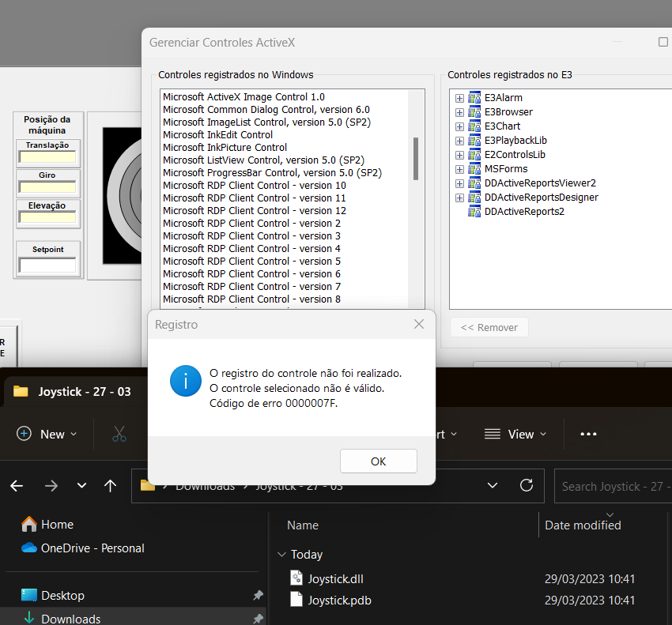
Task: Select Microsoft RDP Client Control - version 2
Action: click(252, 223)
